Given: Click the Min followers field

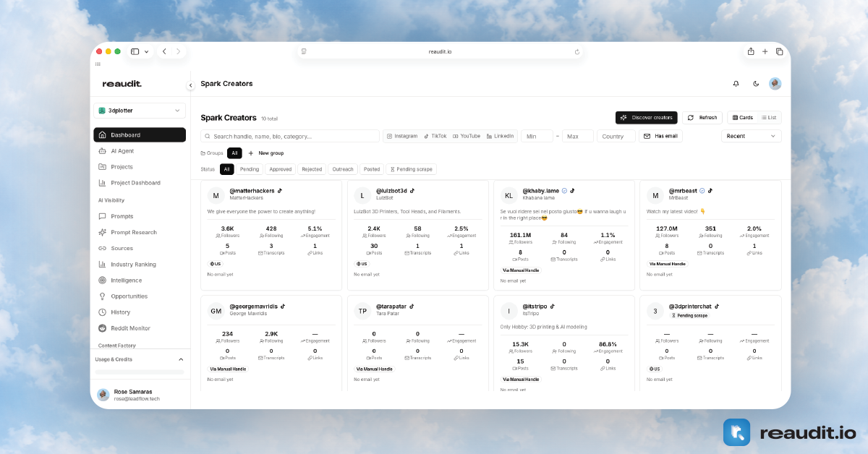Looking at the screenshot, I should click(537, 136).
